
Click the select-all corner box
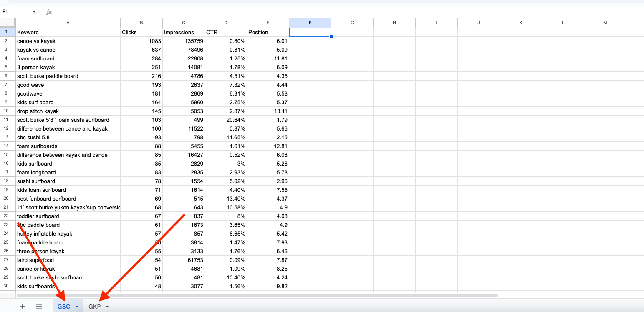click(x=7, y=23)
